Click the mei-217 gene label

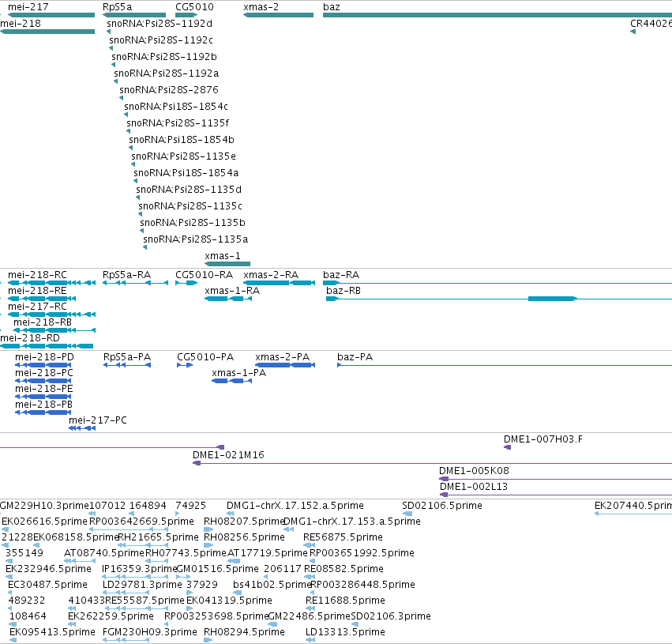coord(28,7)
